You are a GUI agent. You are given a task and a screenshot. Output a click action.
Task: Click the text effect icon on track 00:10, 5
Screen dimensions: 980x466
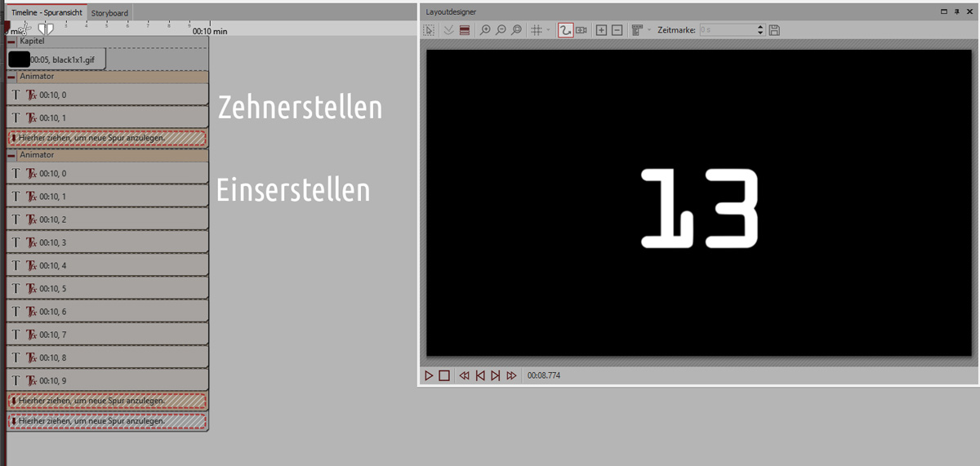coord(32,288)
